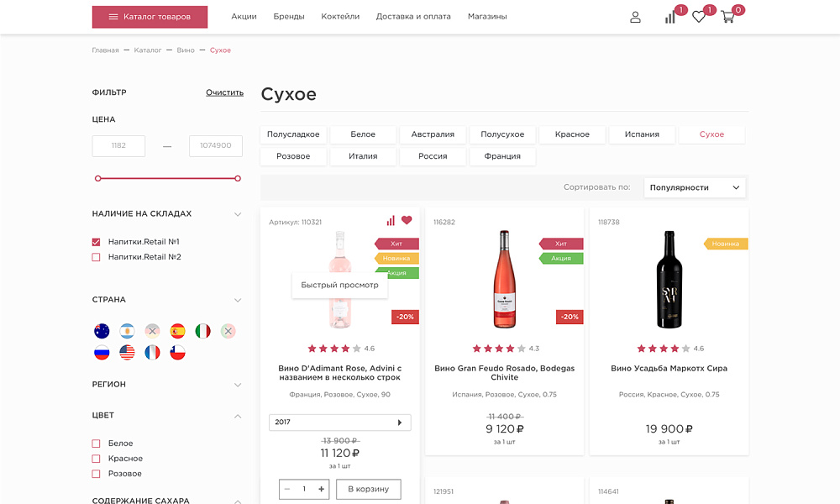Check Напитки.Retail №2 warehouse checkbox
Screen dimensions: 840x504
(96, 257)
